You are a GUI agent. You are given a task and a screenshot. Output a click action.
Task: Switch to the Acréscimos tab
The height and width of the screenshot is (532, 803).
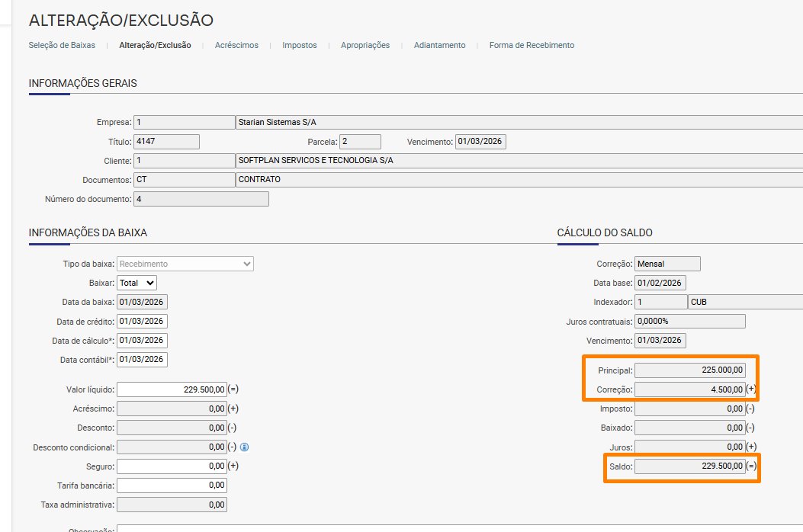236,45
